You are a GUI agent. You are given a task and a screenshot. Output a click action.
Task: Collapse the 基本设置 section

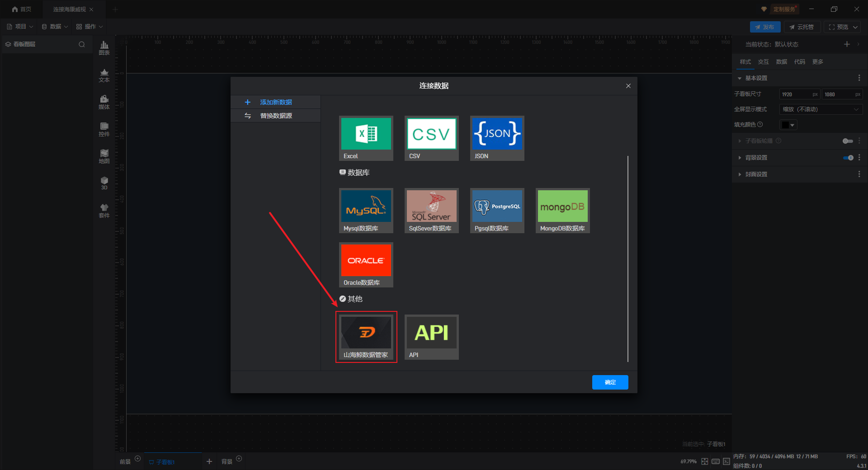(x=756, y=78)
